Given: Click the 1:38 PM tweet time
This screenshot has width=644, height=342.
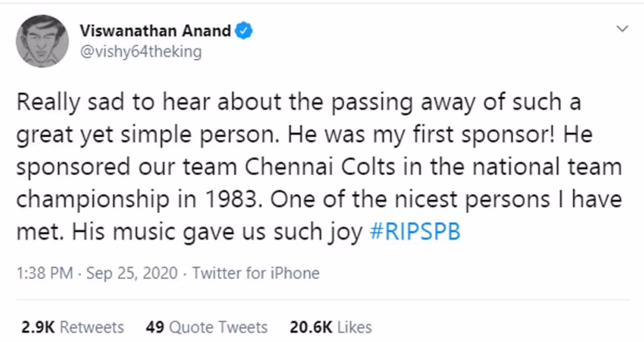Looking at the screenshot, I should pos(45,273).
